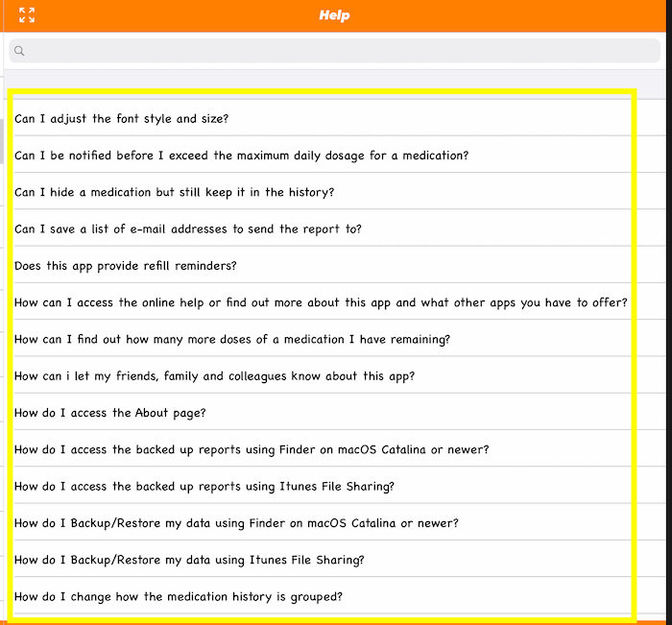Viewport: 672px width, 625px height.
Task: Open topic on letting friends know about app
Action: click(214, 376)
